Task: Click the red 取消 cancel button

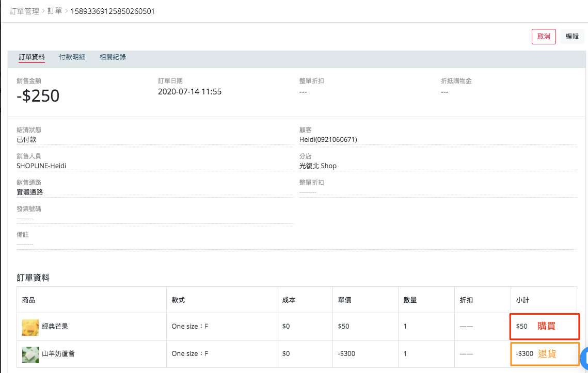Action: 544,36
